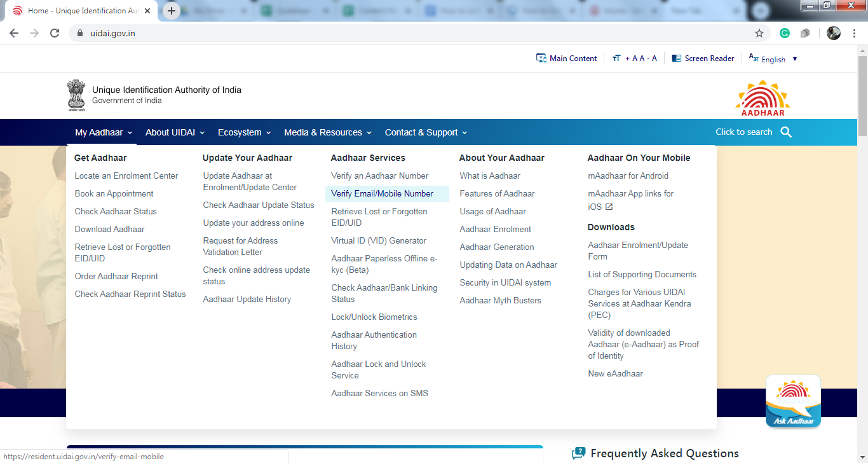Open Aadhaar Services on SMS
The height and width of the screenshot is (463, 868).
[x=380, y=394]
